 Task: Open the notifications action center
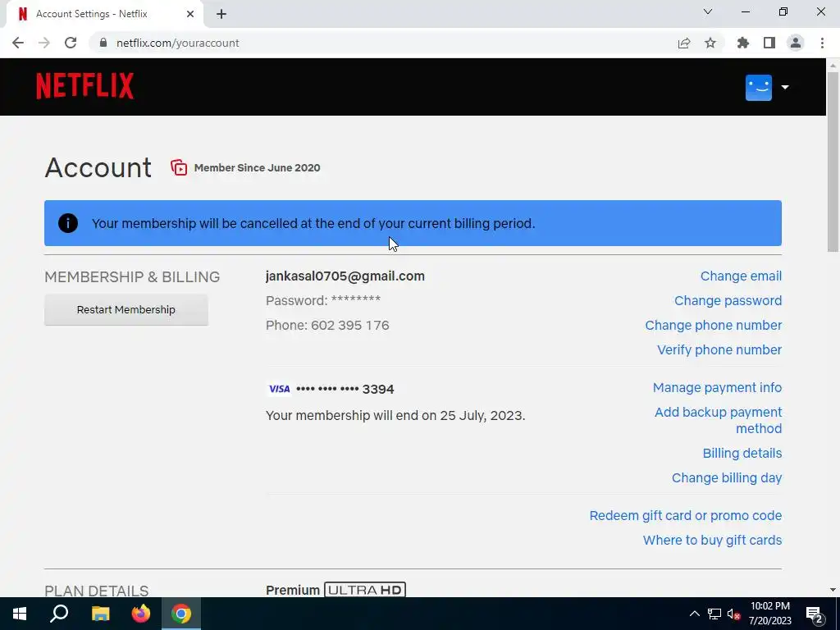click(815, 614)
